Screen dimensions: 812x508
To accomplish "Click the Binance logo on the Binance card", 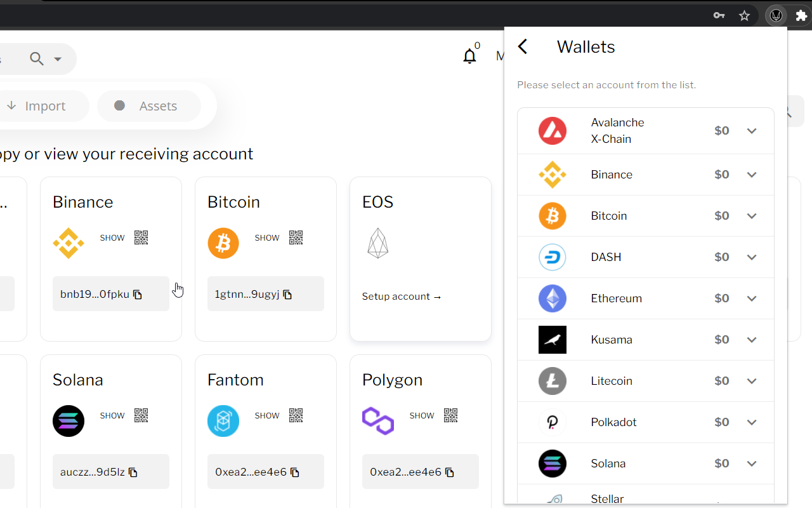I will coord(69,243).
